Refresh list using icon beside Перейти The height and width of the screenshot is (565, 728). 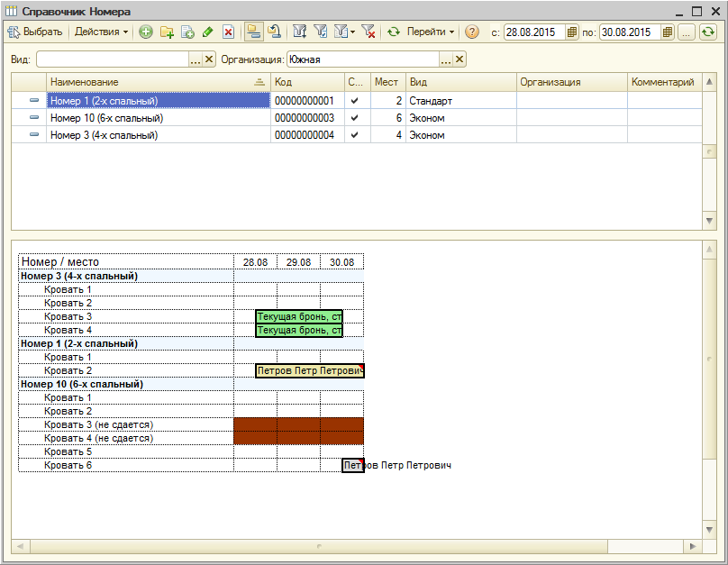394,32
